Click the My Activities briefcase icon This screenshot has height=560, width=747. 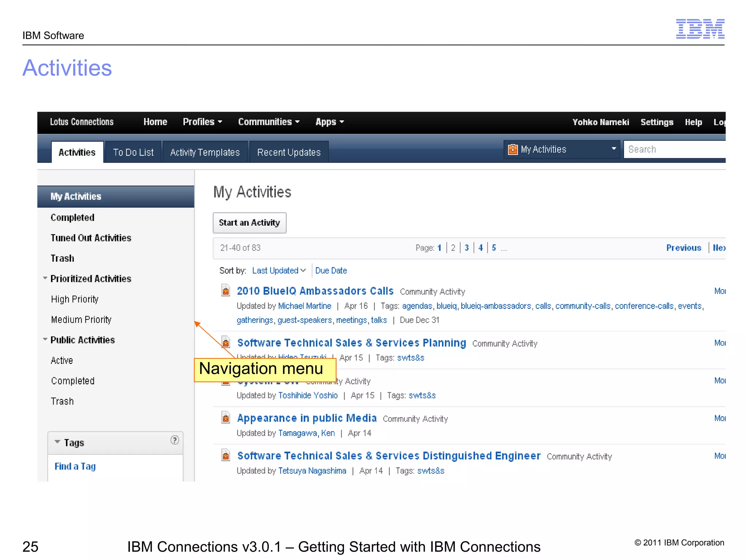pos(513,149)
